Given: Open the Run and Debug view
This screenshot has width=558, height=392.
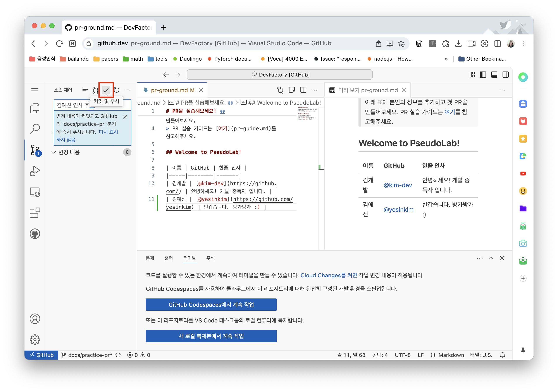Looking at the screenshot, I should click(x=35, y=171).
